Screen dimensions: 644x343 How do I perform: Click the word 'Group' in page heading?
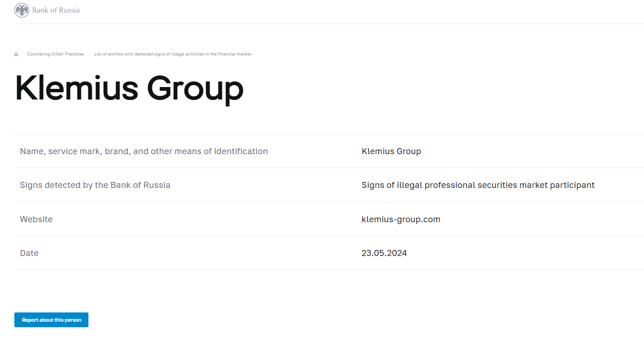(x=195, y=88)
